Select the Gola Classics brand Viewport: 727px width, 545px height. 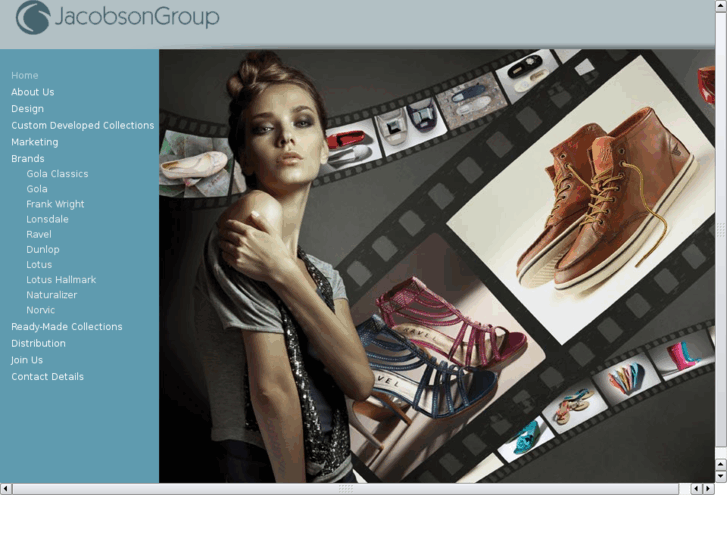pos(57,173)
